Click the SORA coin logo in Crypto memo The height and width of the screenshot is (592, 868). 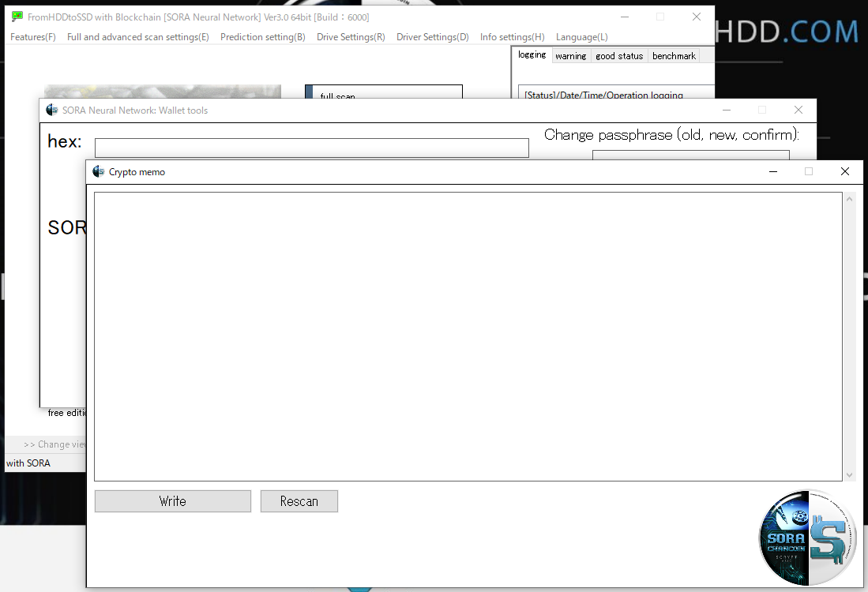808,538
